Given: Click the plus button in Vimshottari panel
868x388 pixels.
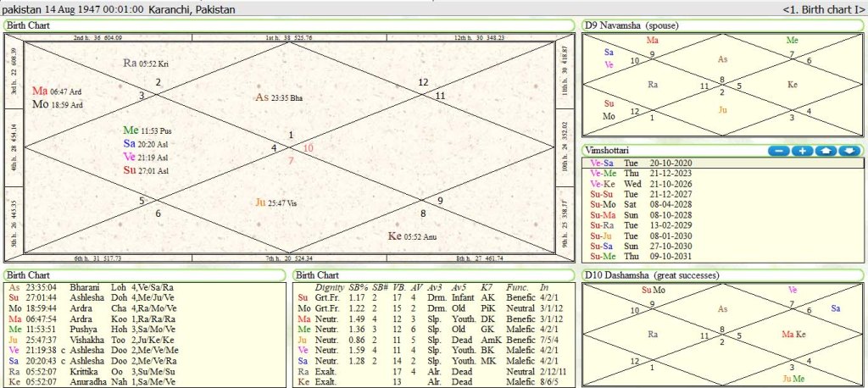Looking at the screenshot, I should pyautogui.click(x=801, y=151).
